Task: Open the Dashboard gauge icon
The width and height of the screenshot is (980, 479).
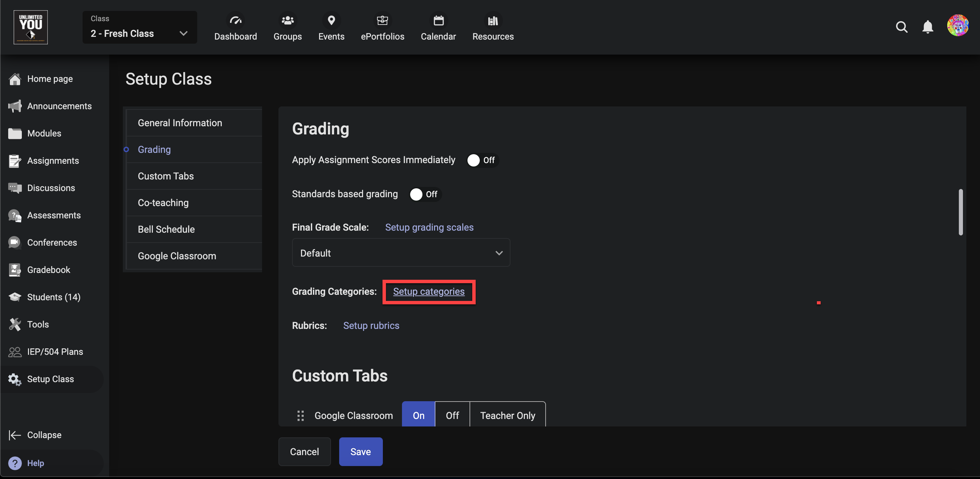Action: pyautogui.click(x=235, y=20)
